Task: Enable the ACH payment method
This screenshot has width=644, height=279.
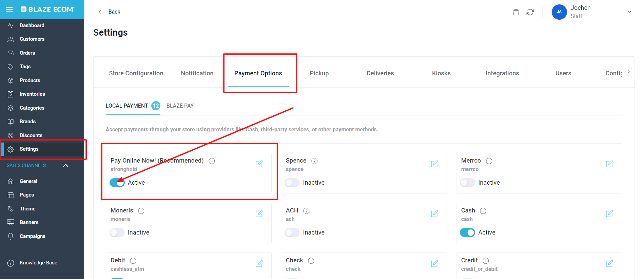Action: [x=292, y=232]
